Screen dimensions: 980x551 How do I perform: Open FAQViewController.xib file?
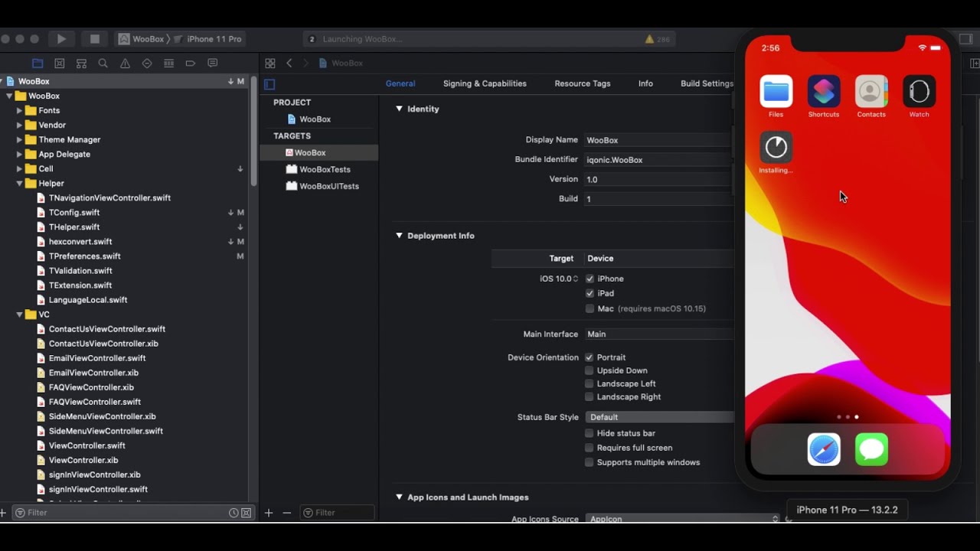click(x=91, y=387)
